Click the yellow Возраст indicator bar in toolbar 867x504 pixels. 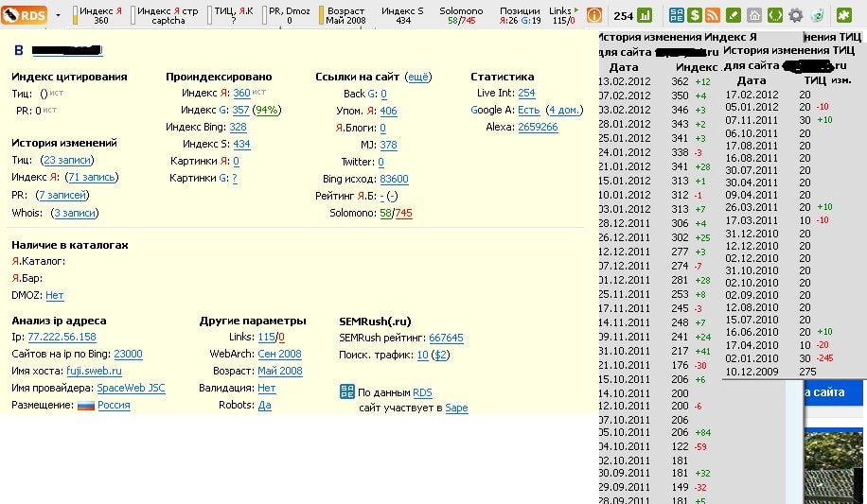tap(322, 15)
